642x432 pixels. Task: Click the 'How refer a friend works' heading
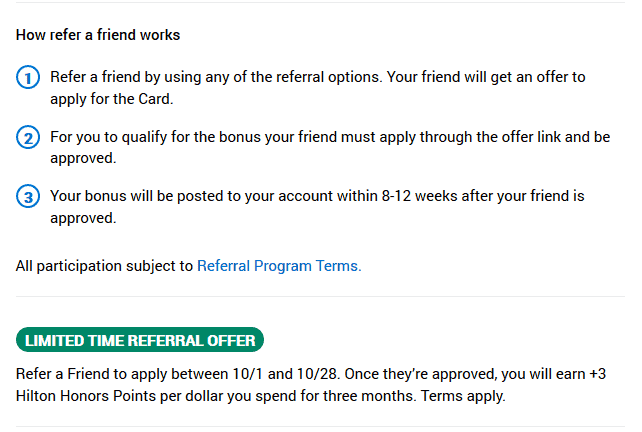(98, 35)
